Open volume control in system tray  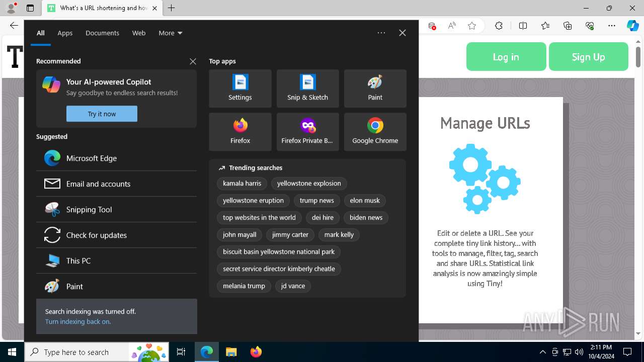(x=579, y=352)
